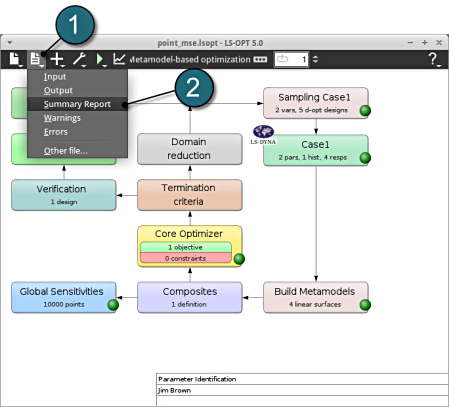This screenshot has height=407, width=449.
Task: Click the Jim Brown text row
Action: click(x=302, y=390)
